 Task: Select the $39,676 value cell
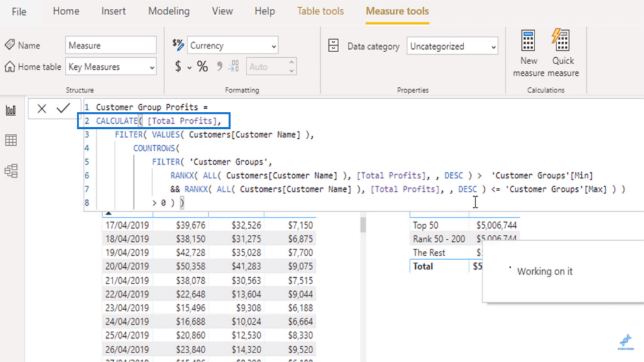click(x=191, y=226)
